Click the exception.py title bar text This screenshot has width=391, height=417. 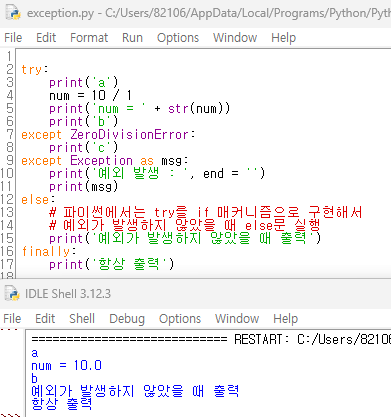209,13
